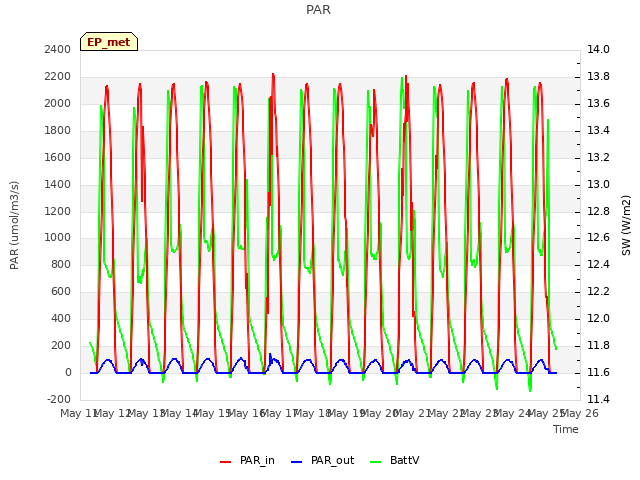The height and width of the screenshot is (480, 640).
Task: Click the 1600 left axis tick label
Action: tap(58, 157)
